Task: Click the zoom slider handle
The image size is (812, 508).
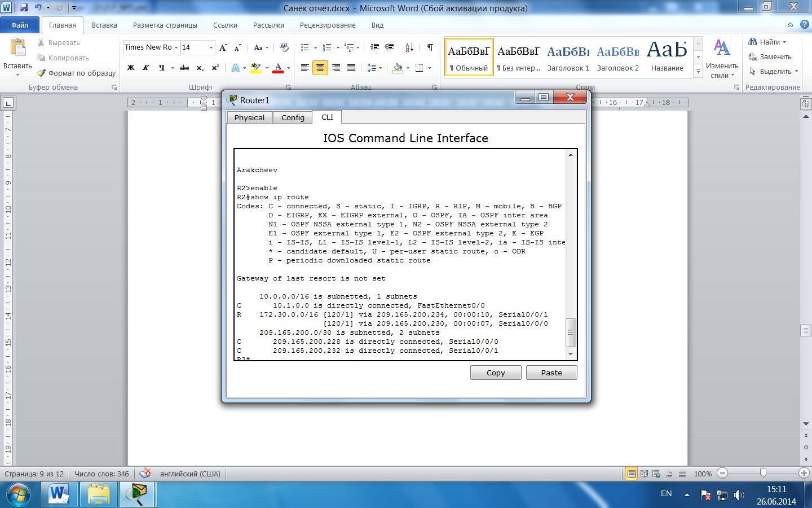Action: click(x=764, y=473)
